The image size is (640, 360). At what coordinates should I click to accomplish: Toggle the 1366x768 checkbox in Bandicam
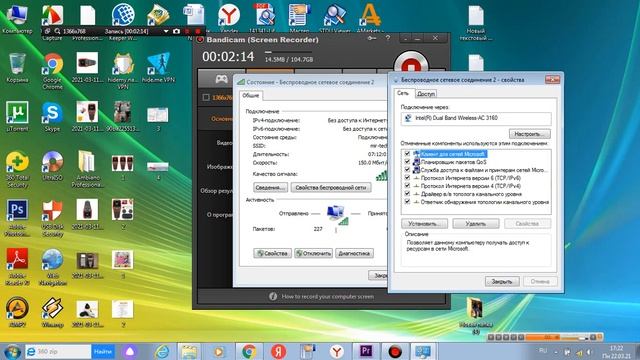click(x=206, y=97)
